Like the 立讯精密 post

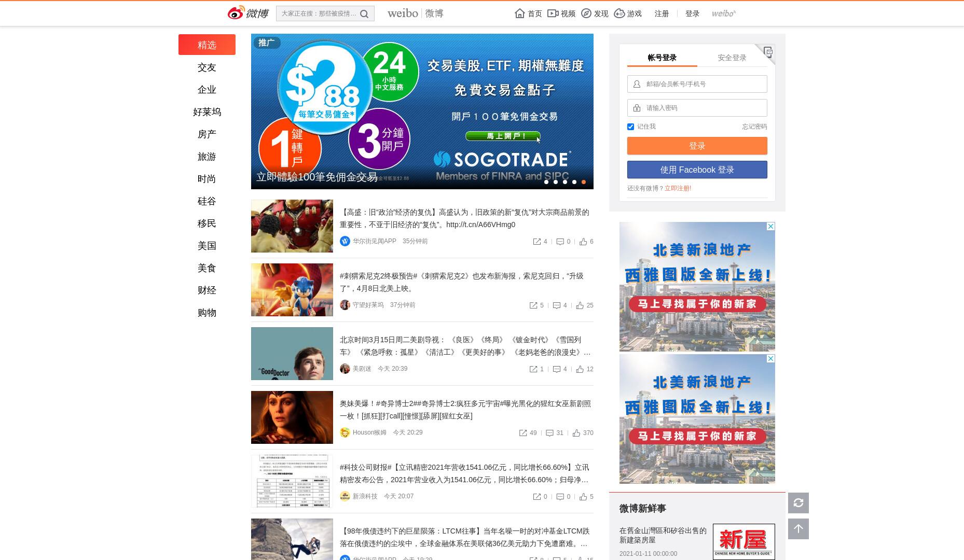583,497
